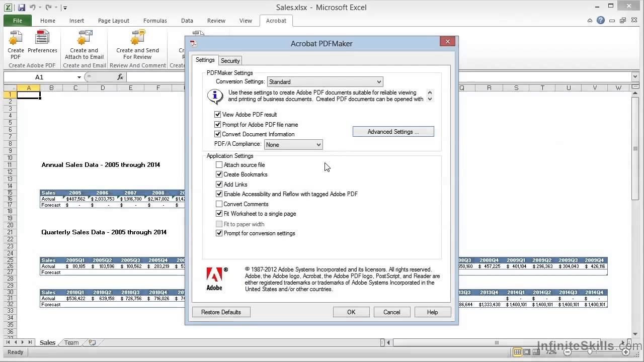Click the fx Insert Function icon

[120, 77]
